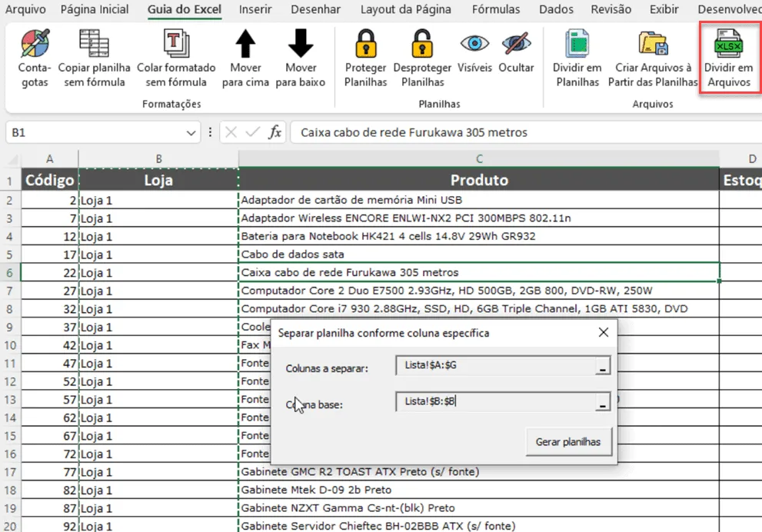The image size is (762, 532).
Task: Click the Gerar planilhas button
Action: point(568,441)
